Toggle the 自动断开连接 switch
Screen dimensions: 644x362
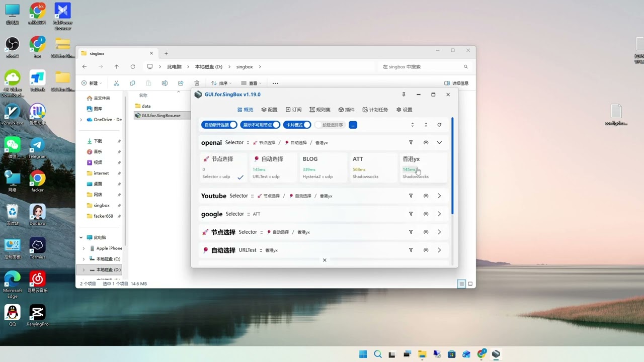click(219, 125)
